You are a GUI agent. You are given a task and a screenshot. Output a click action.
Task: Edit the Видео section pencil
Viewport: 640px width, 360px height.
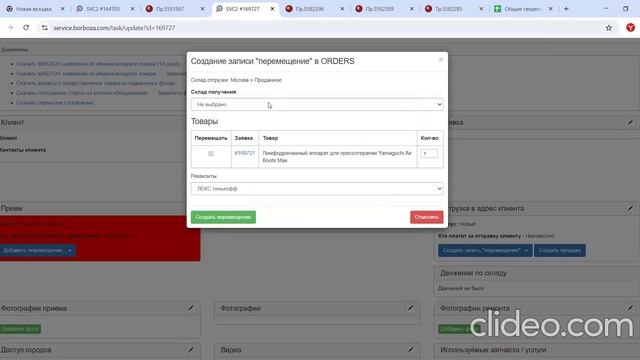(x=410, y=349)
